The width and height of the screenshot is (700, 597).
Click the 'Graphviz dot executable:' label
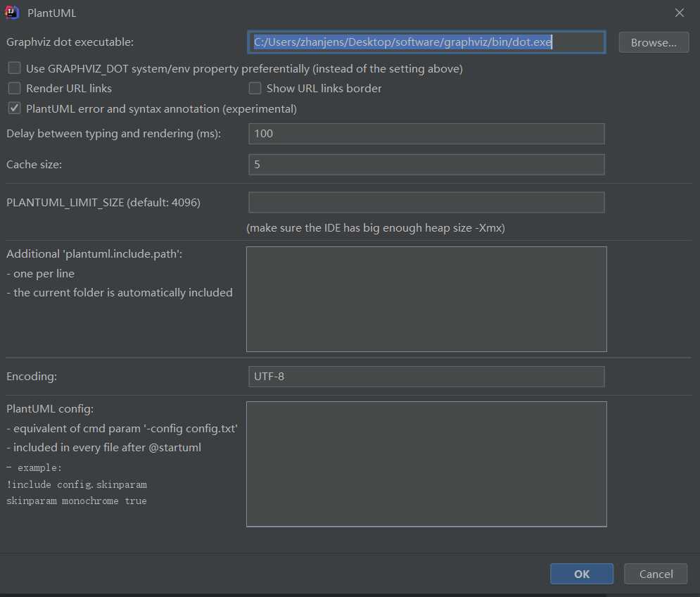pyautogui.click(x=70, y=42)
